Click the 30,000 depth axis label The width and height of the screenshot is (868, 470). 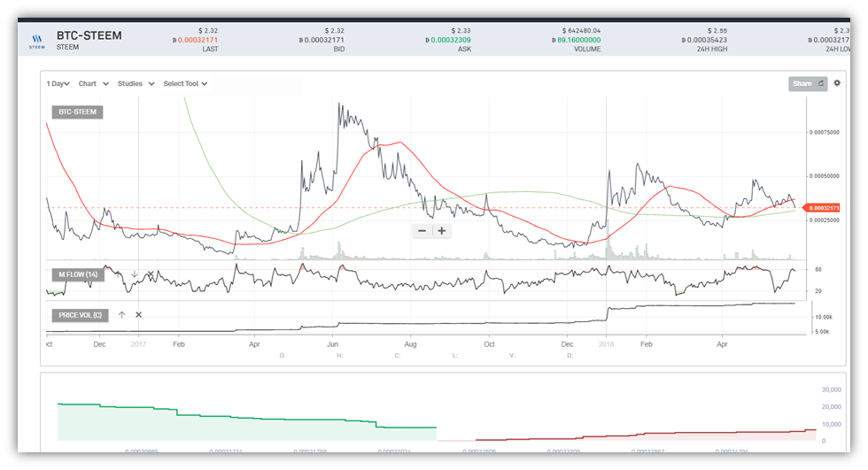831,389
